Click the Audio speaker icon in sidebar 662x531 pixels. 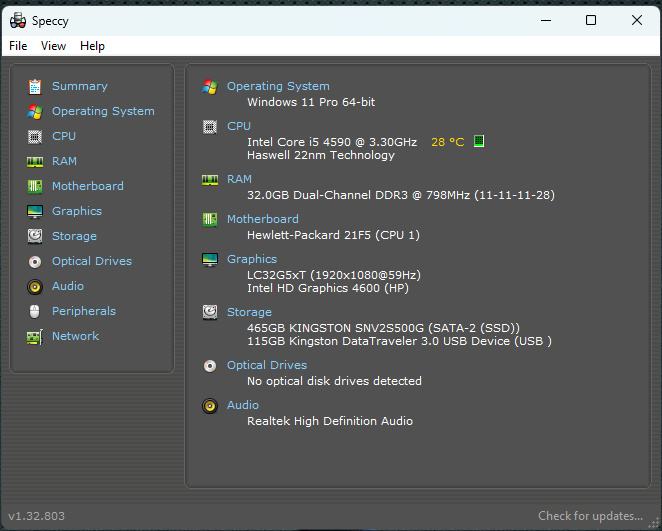(35, 287)
